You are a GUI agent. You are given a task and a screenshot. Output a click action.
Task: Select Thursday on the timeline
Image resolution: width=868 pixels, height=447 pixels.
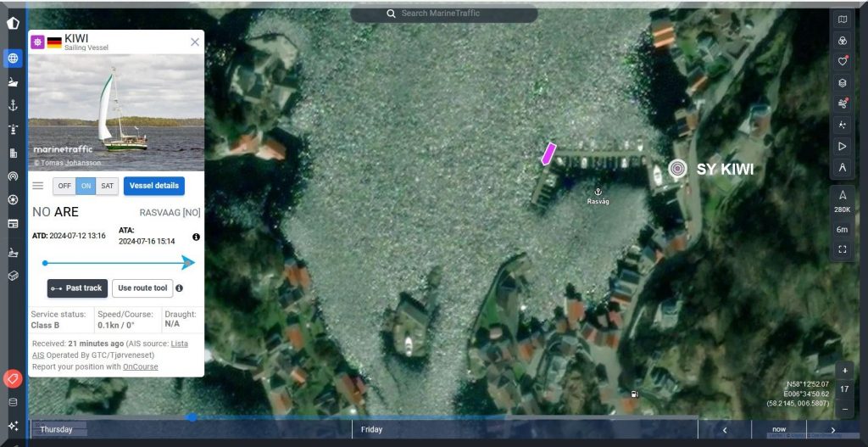coord(57,430)
